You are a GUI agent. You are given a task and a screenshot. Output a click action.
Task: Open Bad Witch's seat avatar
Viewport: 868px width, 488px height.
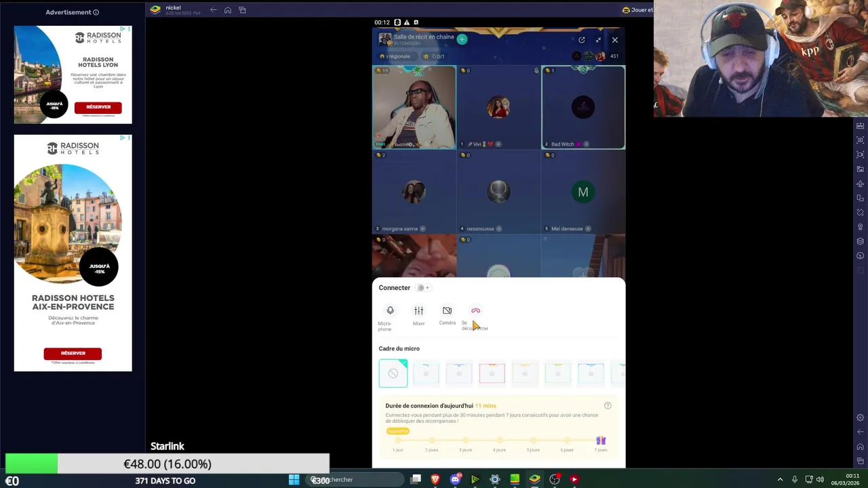coord(583,107)
